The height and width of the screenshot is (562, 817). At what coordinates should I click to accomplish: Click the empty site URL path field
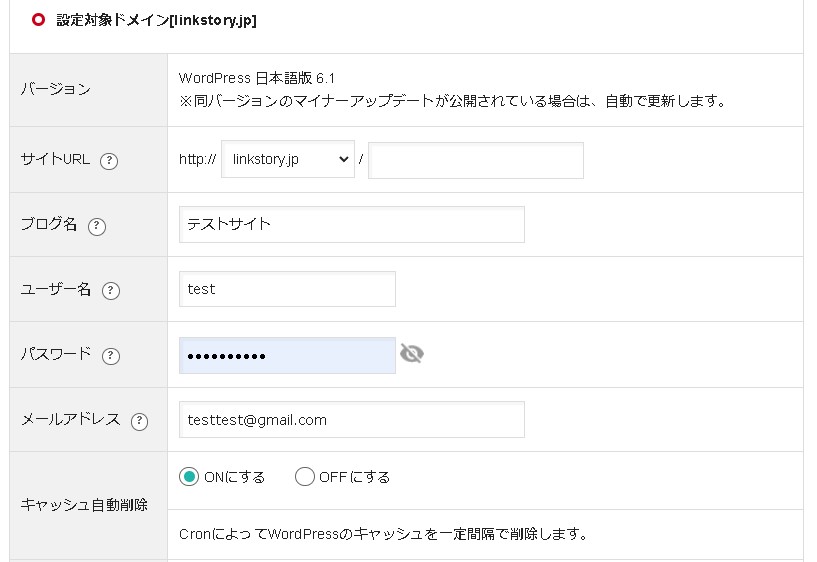[x=475, y=160]
